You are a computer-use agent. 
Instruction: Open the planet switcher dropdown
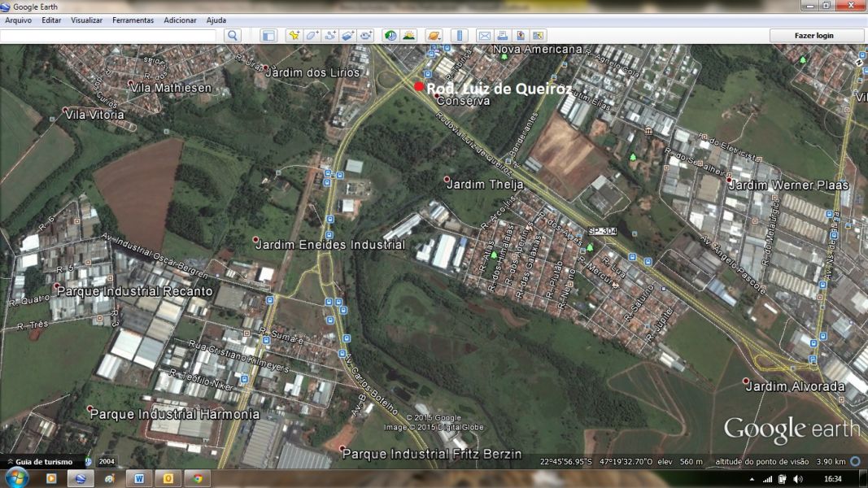click(x=434, y=36)
